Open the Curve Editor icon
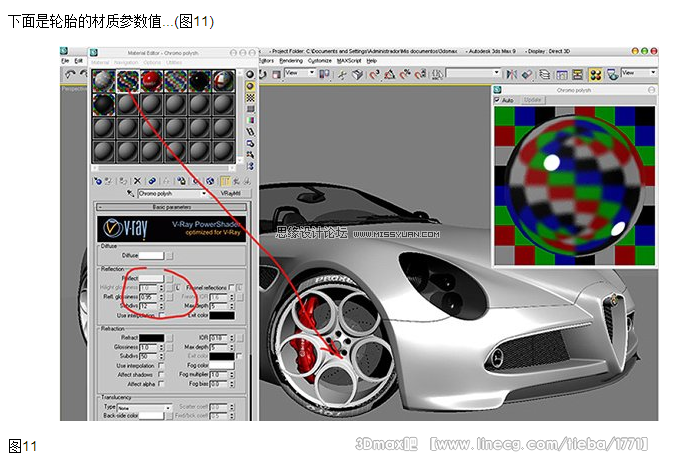Viewport: 677px width, 461px height. coord(562,74)
